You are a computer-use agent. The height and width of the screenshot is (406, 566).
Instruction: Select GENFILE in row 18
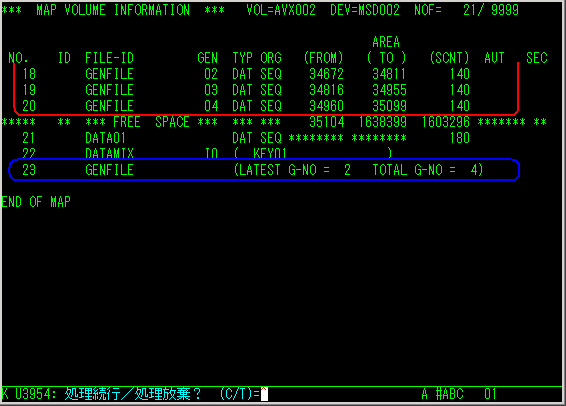pos(109,74)
